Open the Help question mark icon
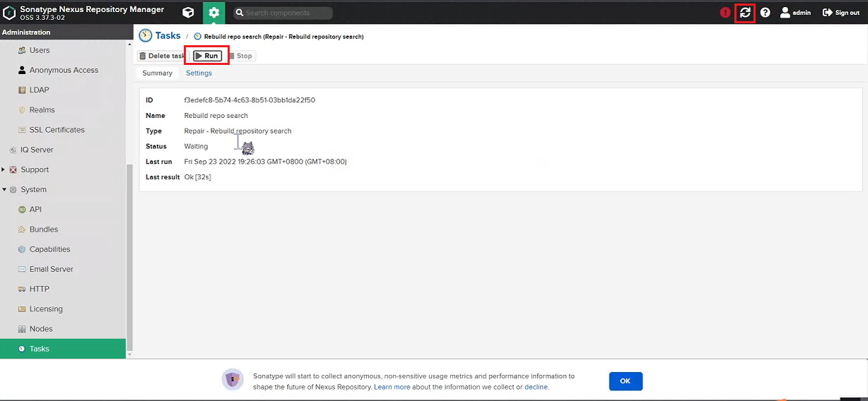868x401 pixels. (x=765, y=13)
